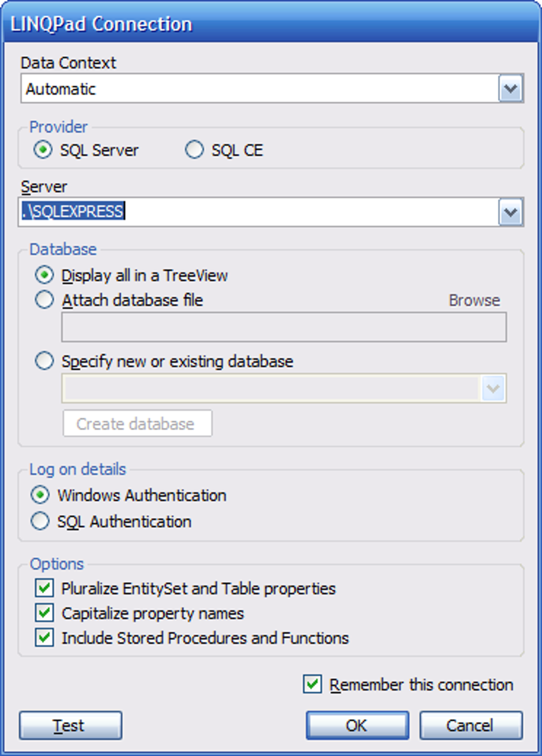Click the Test button

70,725
